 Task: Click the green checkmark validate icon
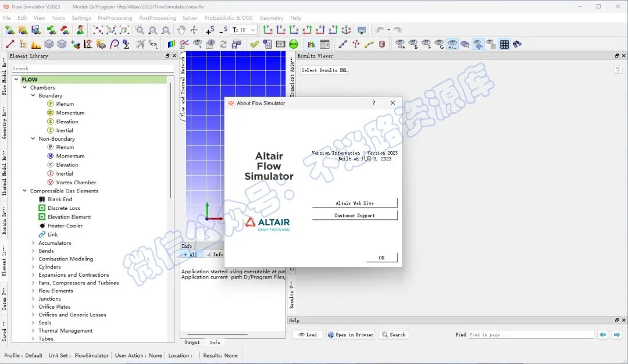[x=254, y=44]
